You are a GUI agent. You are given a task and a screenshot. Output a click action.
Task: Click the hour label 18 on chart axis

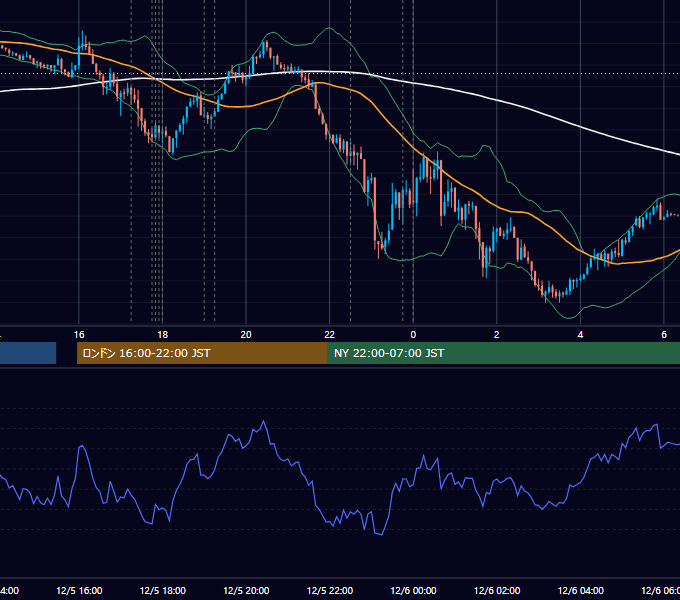[163, 335]
